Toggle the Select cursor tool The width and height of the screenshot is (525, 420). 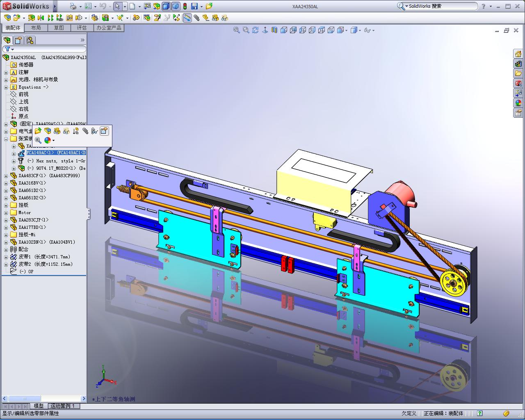117,6
